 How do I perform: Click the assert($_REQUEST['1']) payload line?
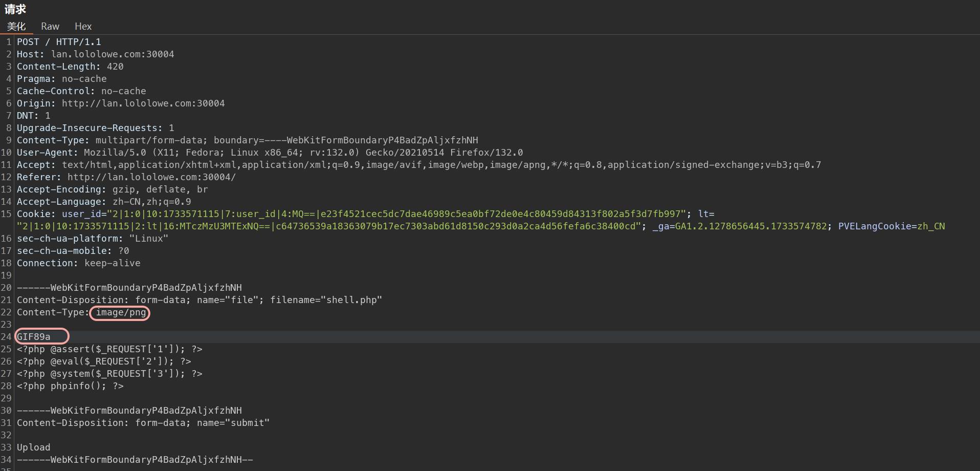click(109, 349)
